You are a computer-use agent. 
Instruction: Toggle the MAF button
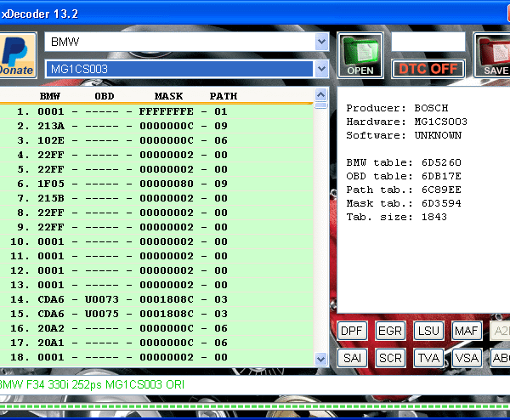(x=467, y=331)
